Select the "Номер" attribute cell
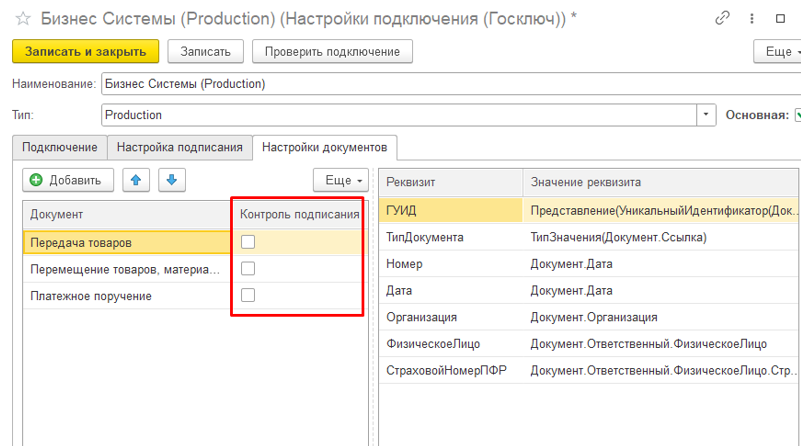The width and height of the screenshot is (801, 446). pos(451,264)
